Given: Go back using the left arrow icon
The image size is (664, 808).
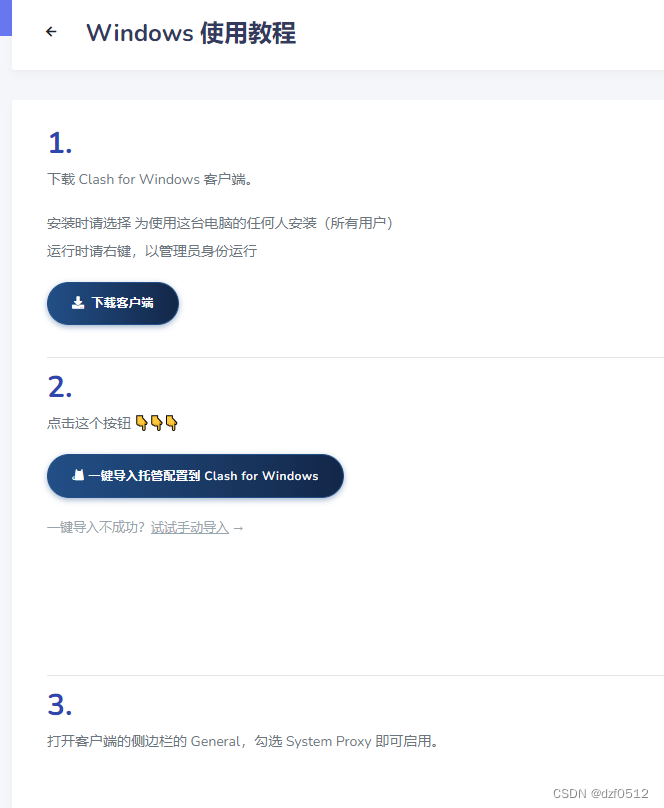Looking at the screenshot, I should pos(51,32).
